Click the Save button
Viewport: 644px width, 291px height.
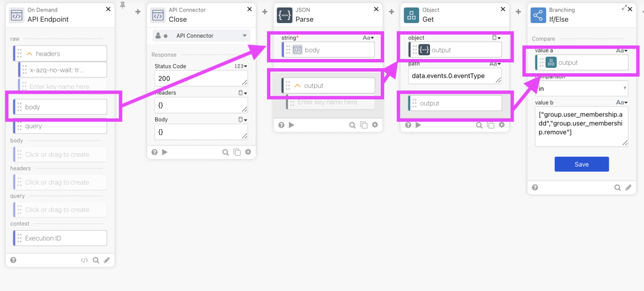tap(582, 164)
